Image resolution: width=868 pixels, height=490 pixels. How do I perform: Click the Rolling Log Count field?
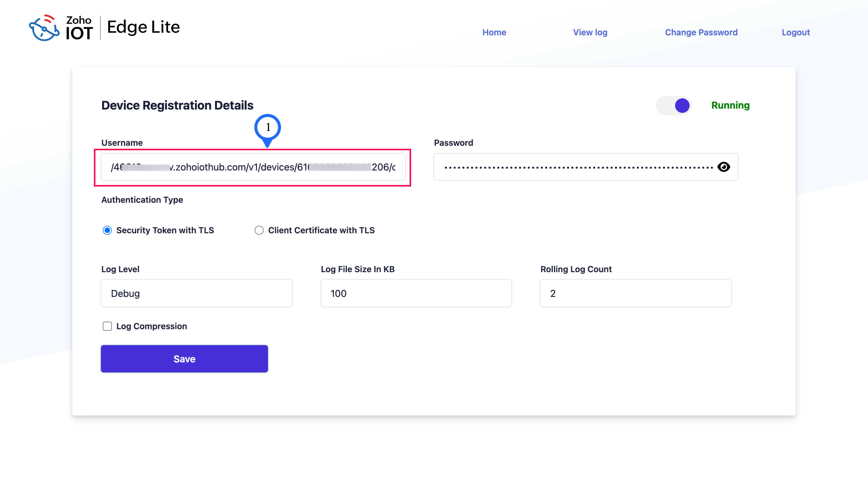[636, 293]
